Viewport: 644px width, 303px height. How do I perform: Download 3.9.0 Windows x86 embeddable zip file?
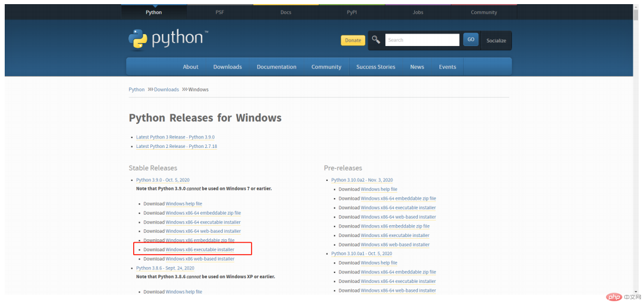[200, 240]
